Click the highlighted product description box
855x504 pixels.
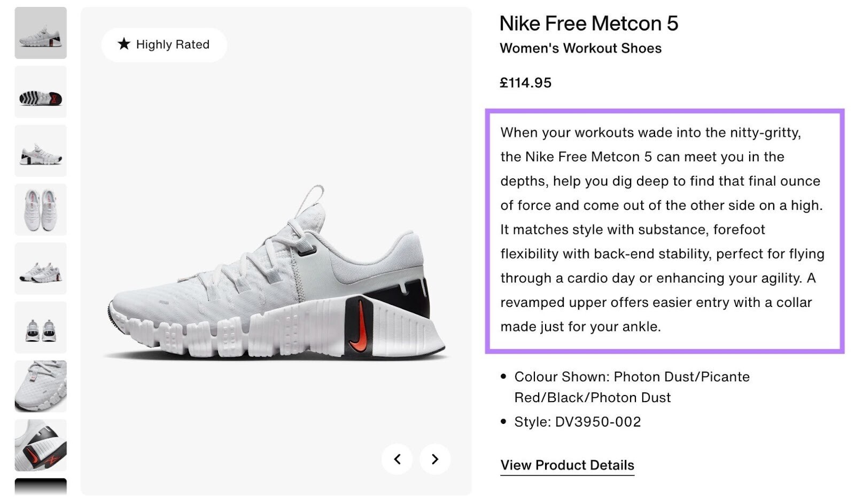[663, 230]
